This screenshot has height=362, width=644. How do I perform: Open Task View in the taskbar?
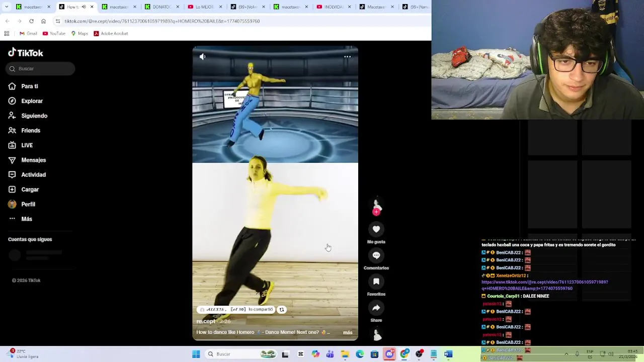coord(285,354)
